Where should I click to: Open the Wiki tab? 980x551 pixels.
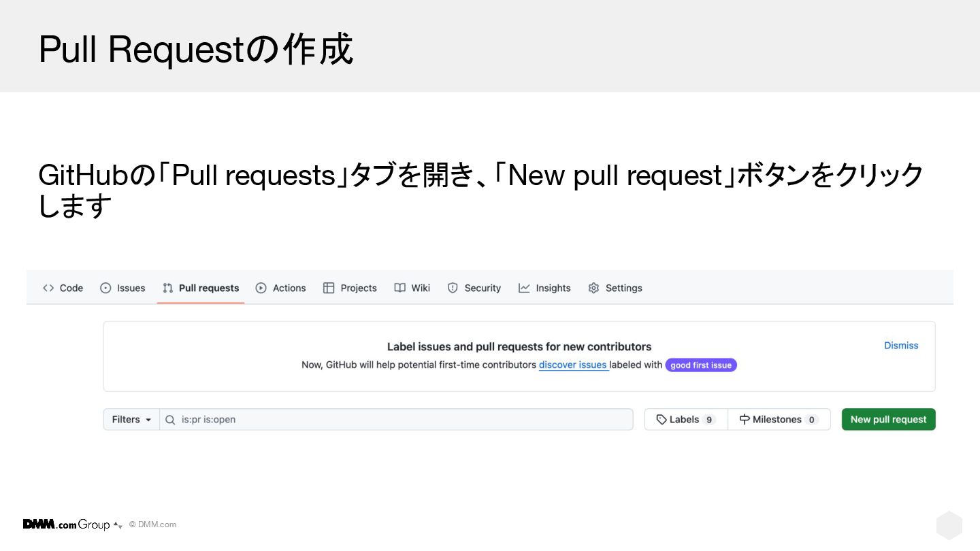point(412,288)
